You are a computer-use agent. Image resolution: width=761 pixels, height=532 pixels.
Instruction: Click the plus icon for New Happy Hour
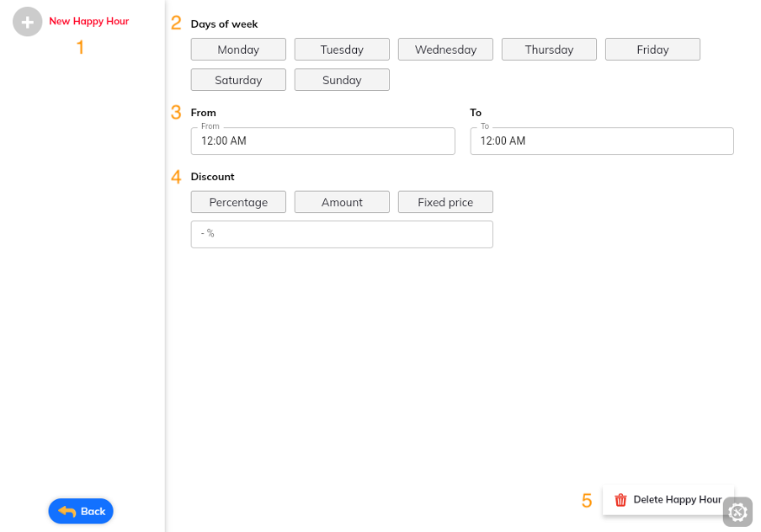[x=27, y=22]
